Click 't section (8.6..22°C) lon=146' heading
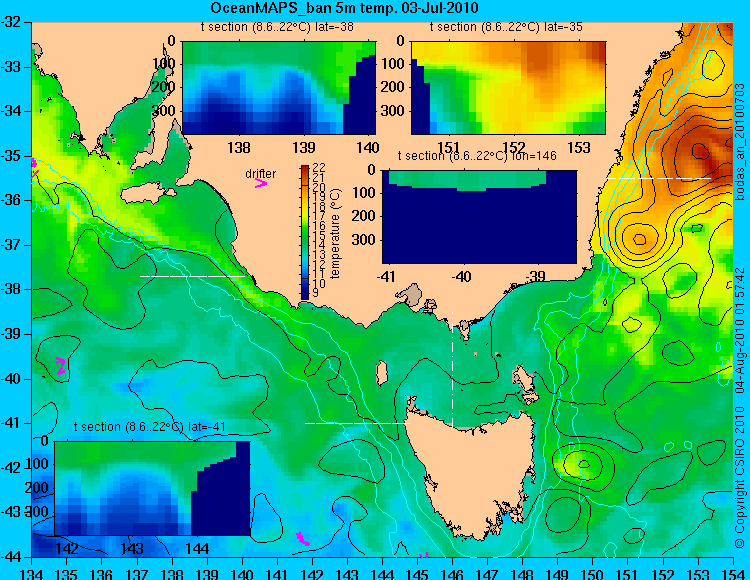 tap(477, 156)
